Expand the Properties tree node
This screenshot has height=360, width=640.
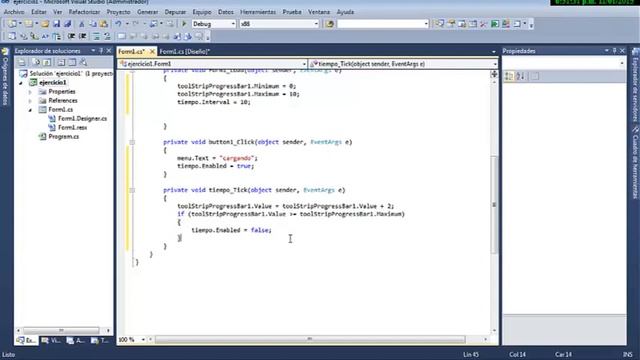(x=30, y=92)
